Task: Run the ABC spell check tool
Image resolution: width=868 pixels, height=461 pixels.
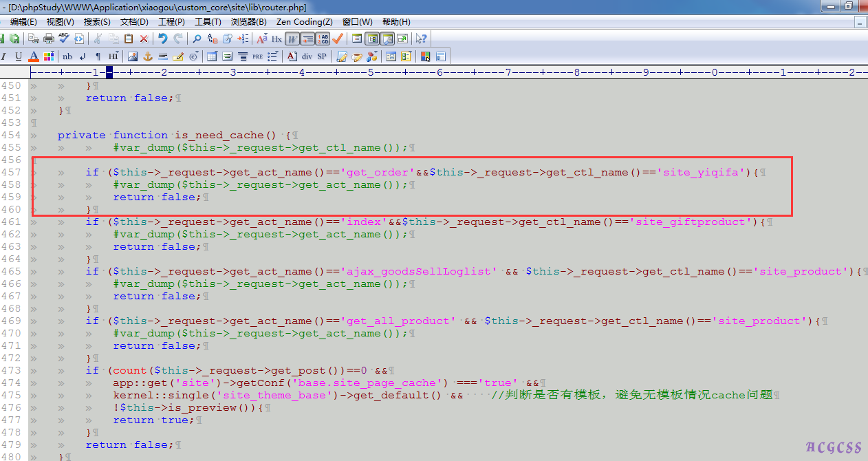Action: click(64, 39)
